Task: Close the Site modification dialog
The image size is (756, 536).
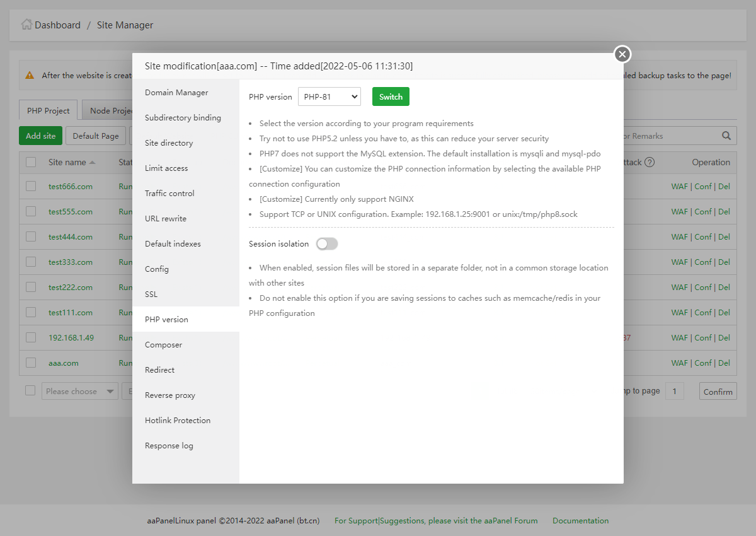Action: pos(622,55)
